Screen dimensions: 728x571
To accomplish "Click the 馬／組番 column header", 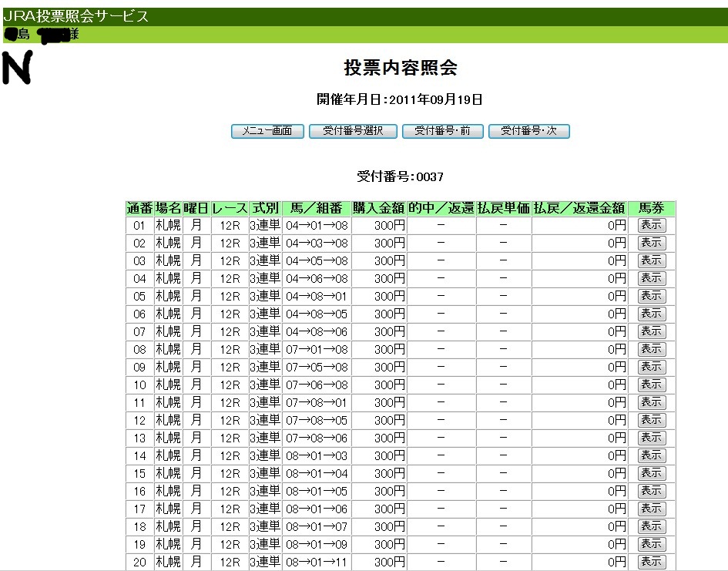I will click(x=317, y=208).
